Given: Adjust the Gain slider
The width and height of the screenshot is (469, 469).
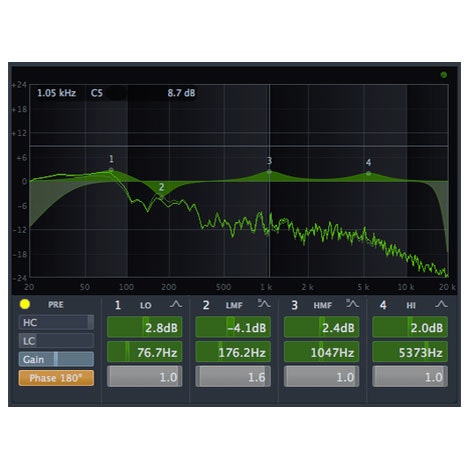Looking at the screenshot, I should (x=56, y=359).
